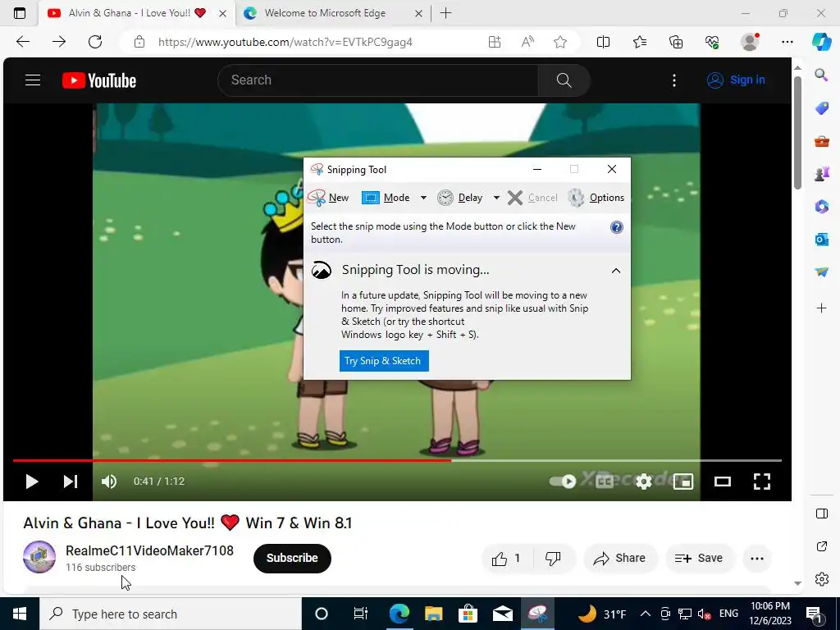Click Try Snip & Sketch button
This screenshot has width=840, height=630.
pos(384,361)
